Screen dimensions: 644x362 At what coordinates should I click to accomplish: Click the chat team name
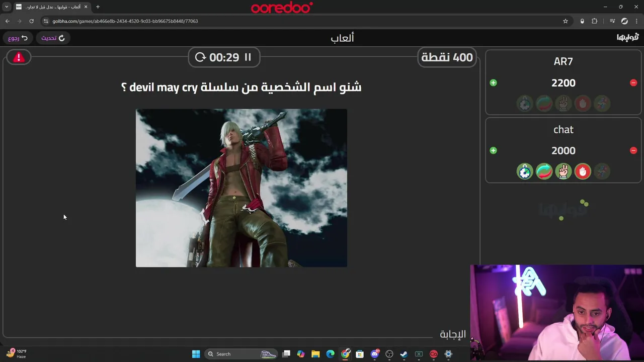pyautogui.click(x=563, y=130)
